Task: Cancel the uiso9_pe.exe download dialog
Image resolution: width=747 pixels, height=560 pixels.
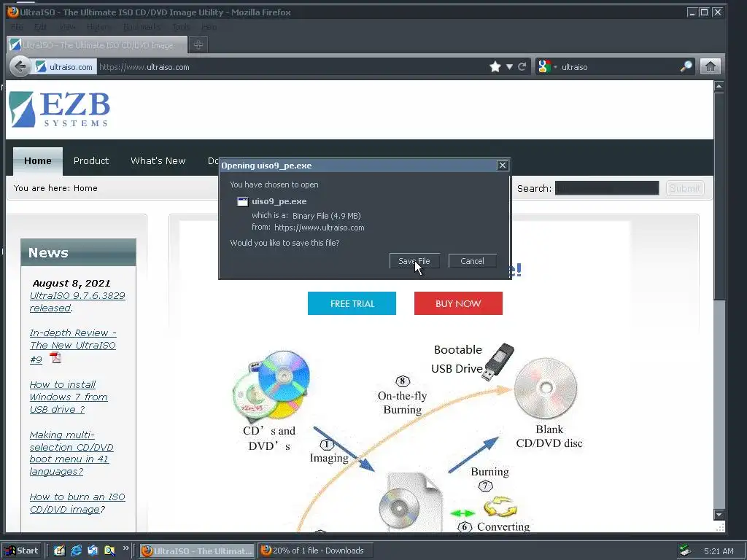Action: 472,261
